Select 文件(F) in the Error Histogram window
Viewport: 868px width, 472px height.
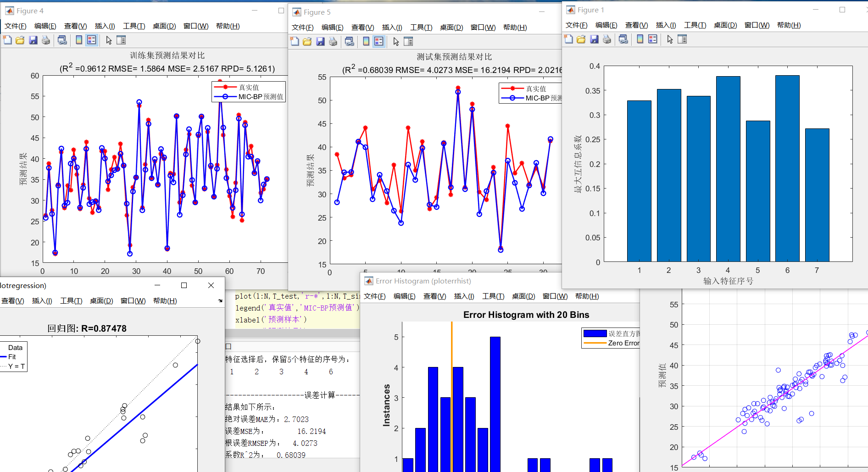(374, 296)
